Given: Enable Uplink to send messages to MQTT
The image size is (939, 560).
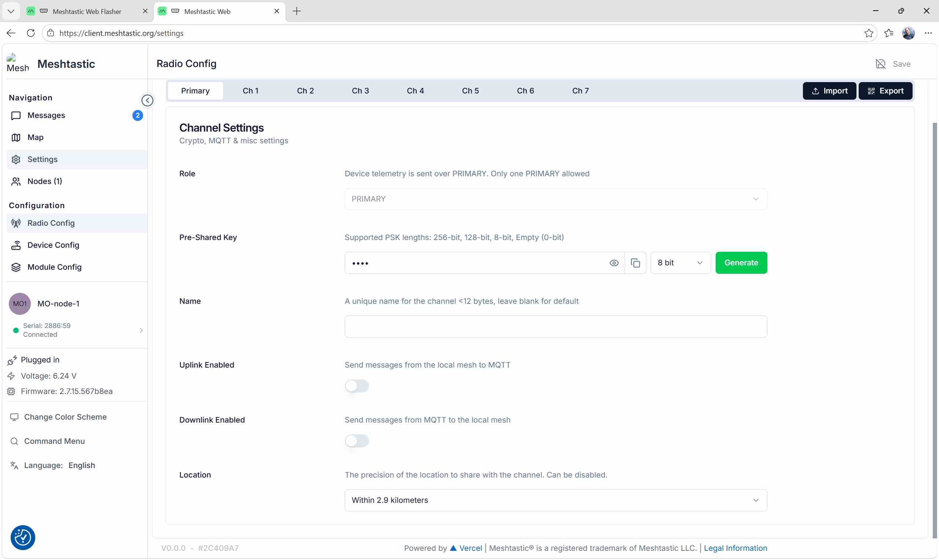Looking at the screenshot, I should (x=357, y=386).
